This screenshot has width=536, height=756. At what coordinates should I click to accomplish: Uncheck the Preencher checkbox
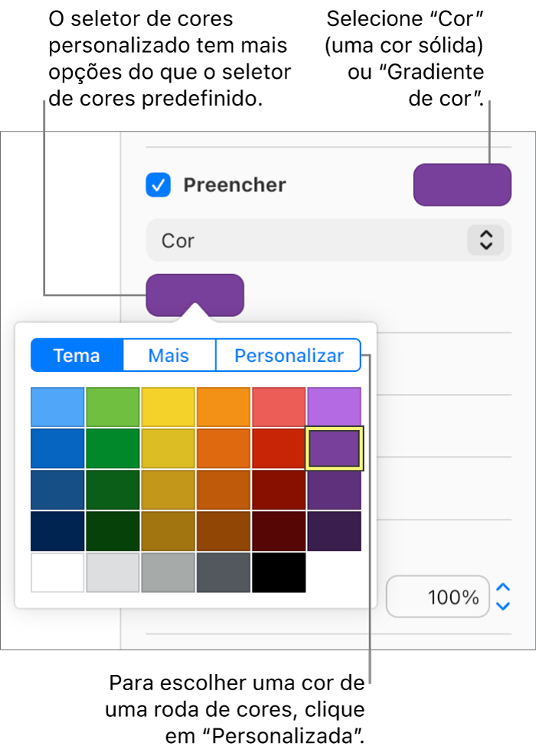158,184
